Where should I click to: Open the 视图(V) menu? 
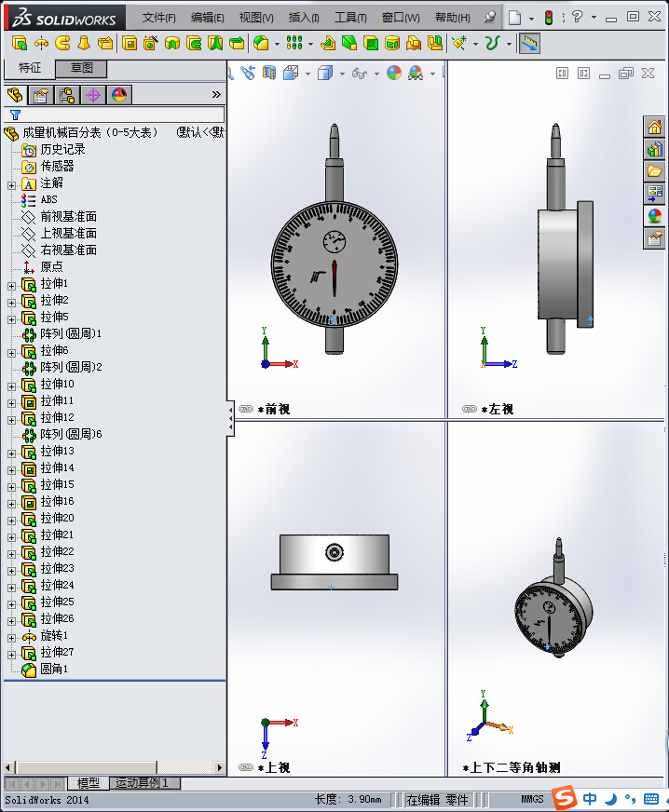coord(256,18)
